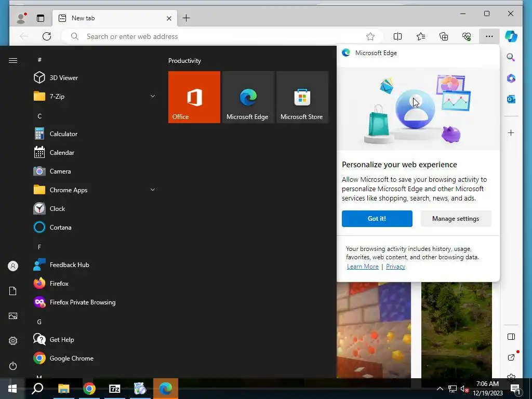Open Browser essentials heart icon
The height and width of the screenshot is (399, 532).
tap(467, 36)
